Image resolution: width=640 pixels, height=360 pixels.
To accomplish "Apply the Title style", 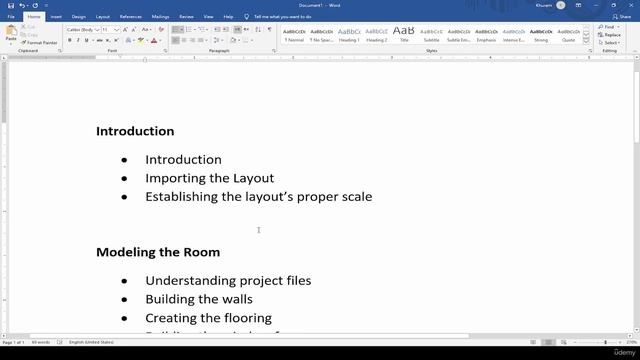I will tap(404, 35).
